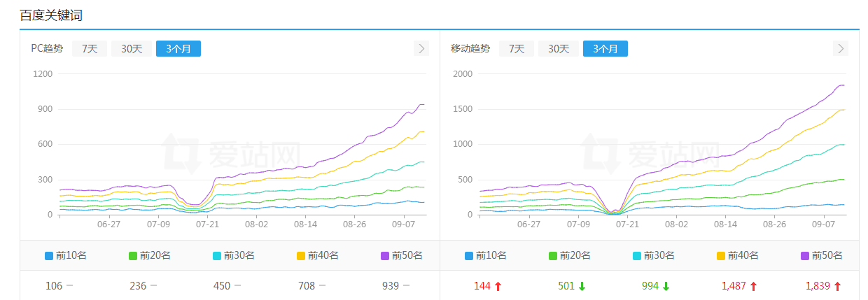The image size is (868, 300).
Task: Click the 移动趋势 label
Action: (470, 49)
